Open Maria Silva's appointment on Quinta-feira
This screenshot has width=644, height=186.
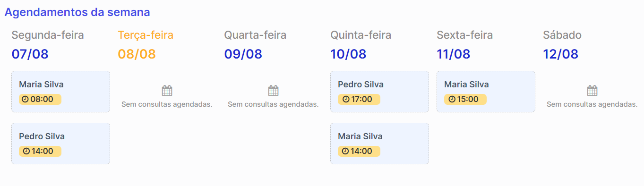[379, 144]
